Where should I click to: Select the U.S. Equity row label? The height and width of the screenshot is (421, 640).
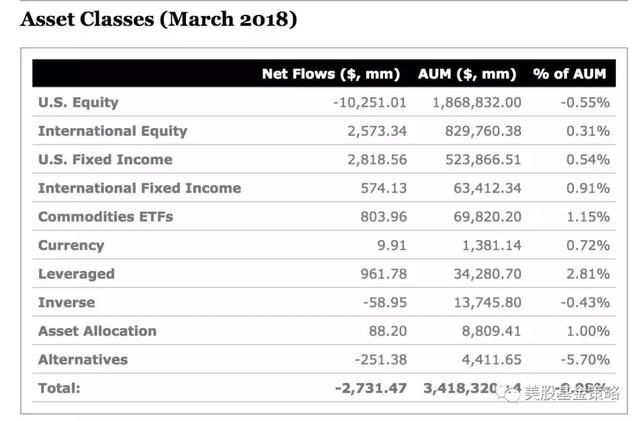pyautogui.click(x=78, y=102)
